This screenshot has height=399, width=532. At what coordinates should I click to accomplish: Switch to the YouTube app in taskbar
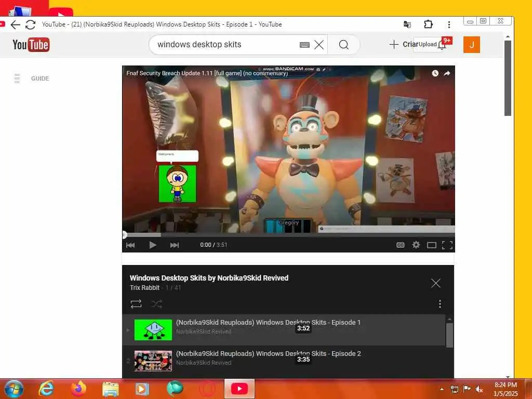point(239,389)
